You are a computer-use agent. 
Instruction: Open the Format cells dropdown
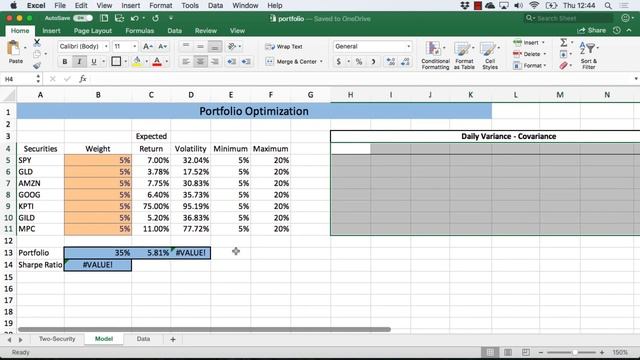coord(529,65)
